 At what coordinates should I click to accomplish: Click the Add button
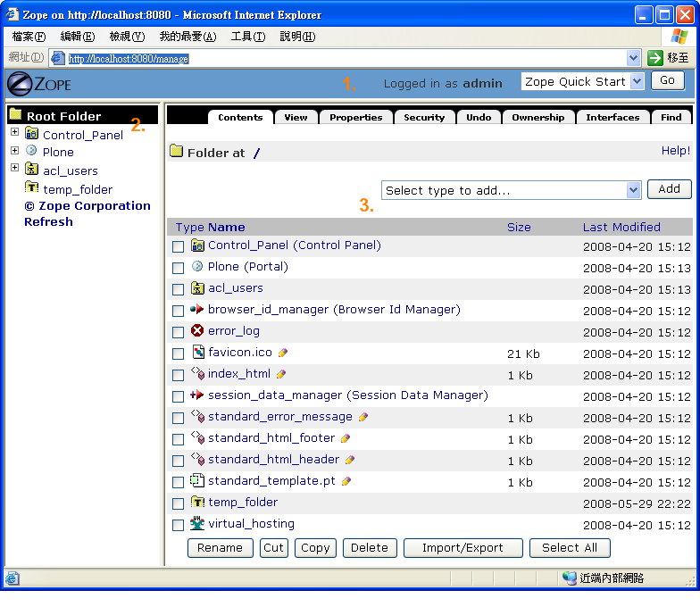point(670,189)
